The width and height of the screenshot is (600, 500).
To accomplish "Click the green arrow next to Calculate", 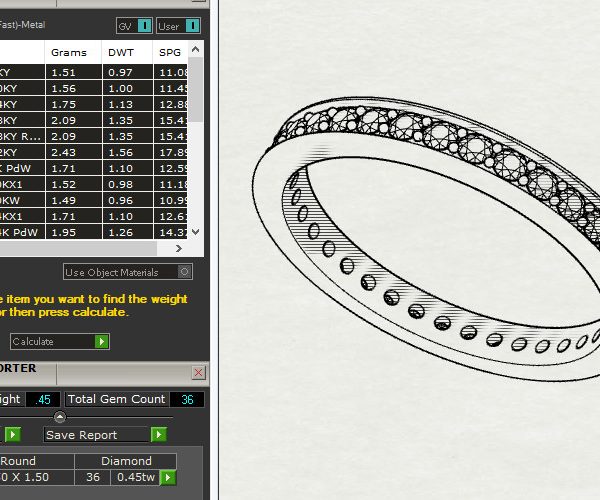I will tap(101, 342).
